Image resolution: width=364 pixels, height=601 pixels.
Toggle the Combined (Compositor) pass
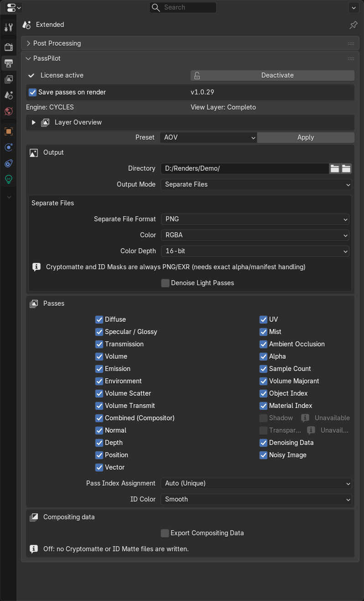tap(99, 418)
